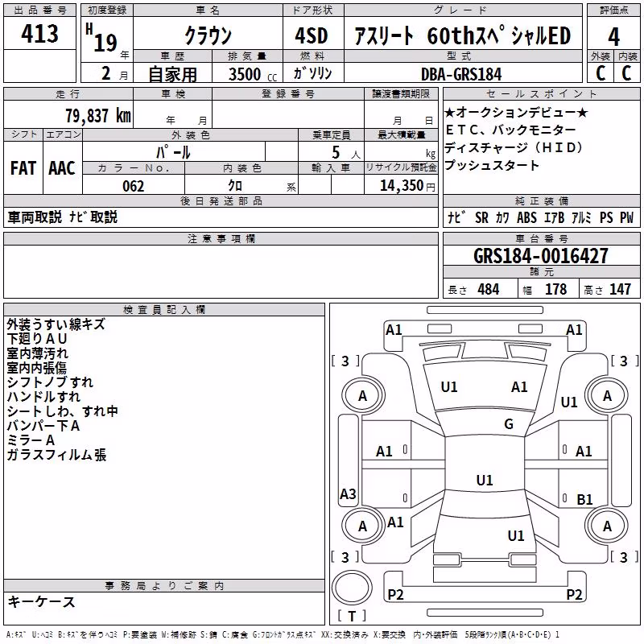This screenshot has width=644, height=644.
Task: Select the text 車両取説 ナビ取説
Action: pos(63,217)
